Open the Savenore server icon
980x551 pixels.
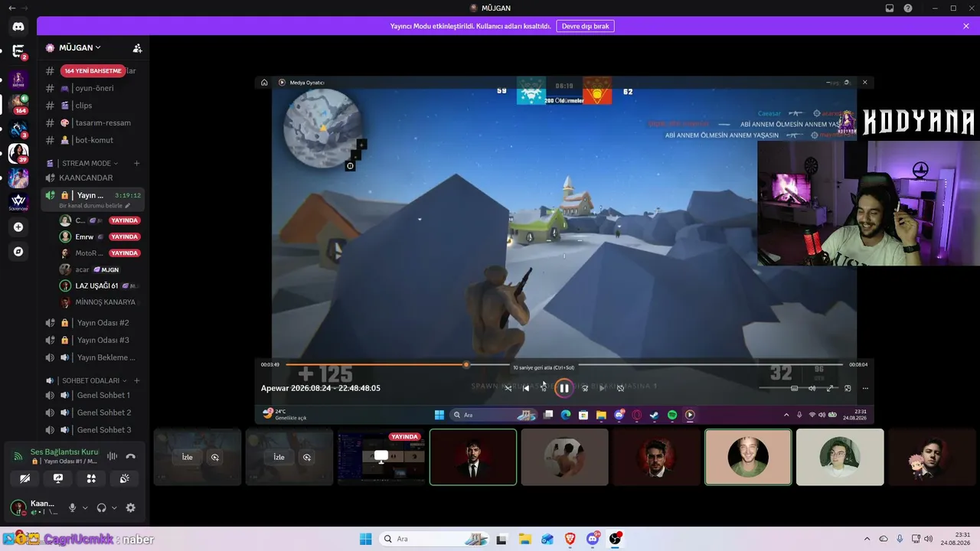(x=18, y=202)
